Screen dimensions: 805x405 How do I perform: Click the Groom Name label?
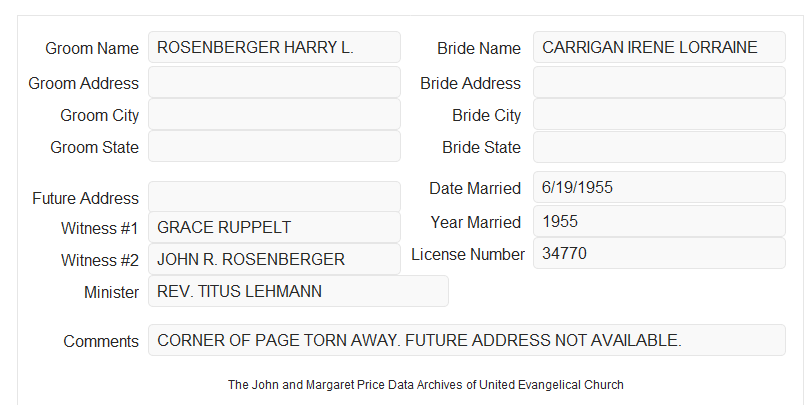click(92, 48)
